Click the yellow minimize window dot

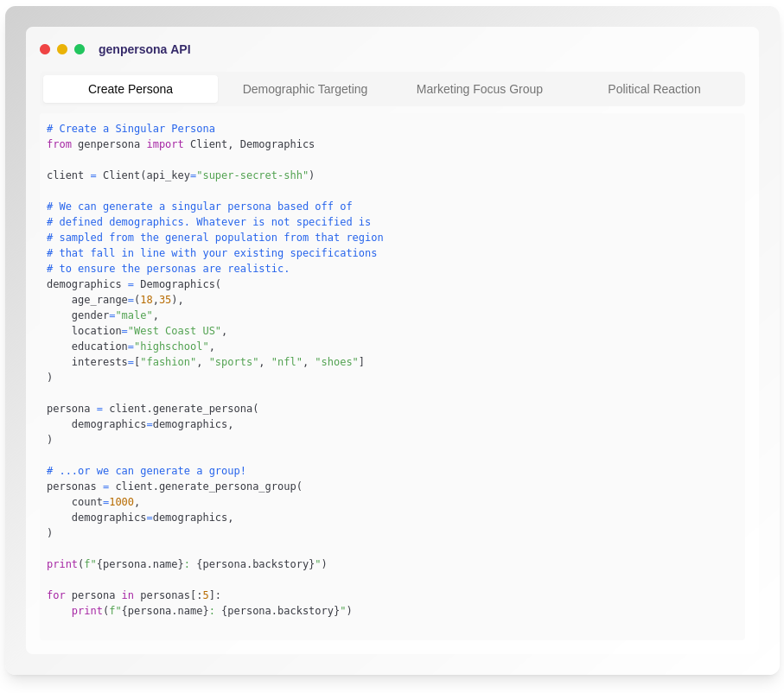point(62,49)
